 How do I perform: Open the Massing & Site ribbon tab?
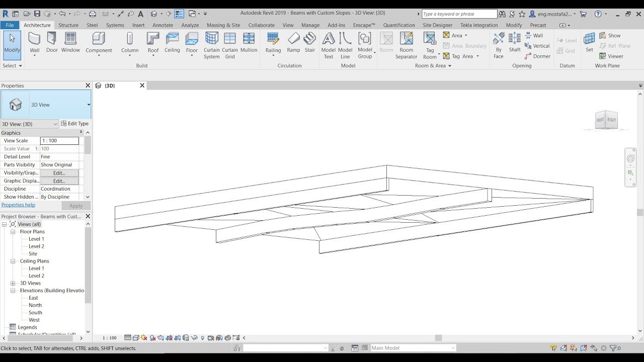[x=223, y=25]
